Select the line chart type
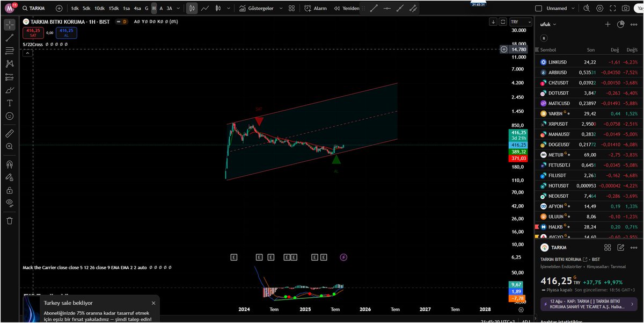 coord(205,9)
